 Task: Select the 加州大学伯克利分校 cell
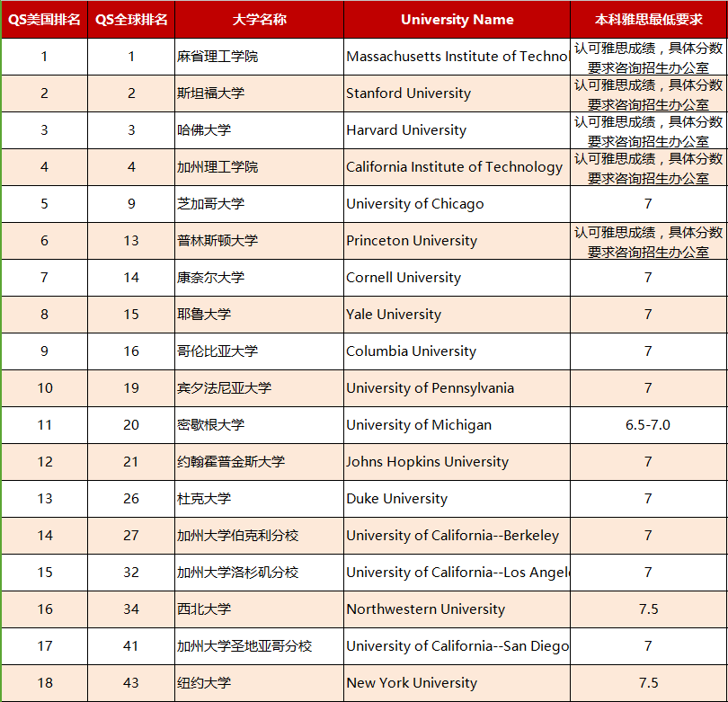[259, 536]
